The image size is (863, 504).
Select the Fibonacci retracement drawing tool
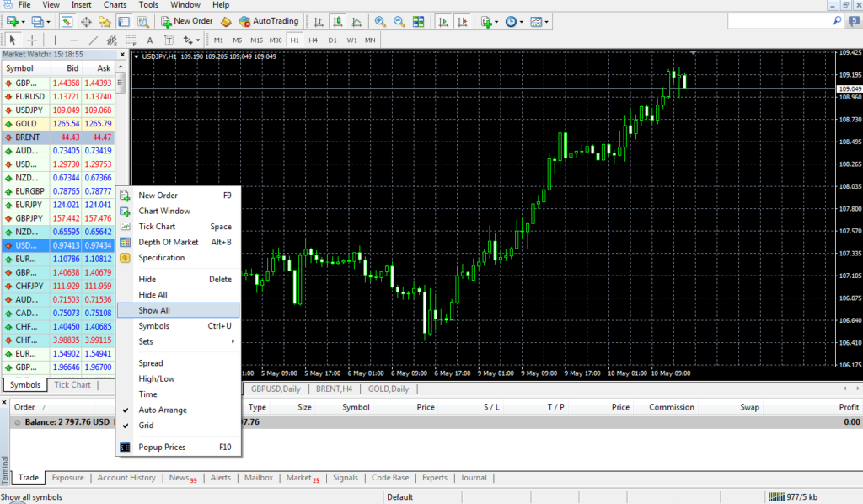132,40
